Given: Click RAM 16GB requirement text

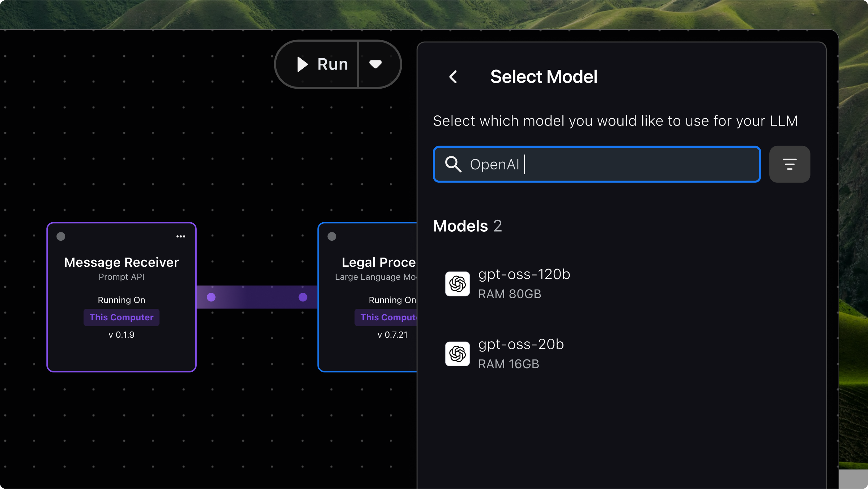Looking at the screenshot, I should coord(509,364).
